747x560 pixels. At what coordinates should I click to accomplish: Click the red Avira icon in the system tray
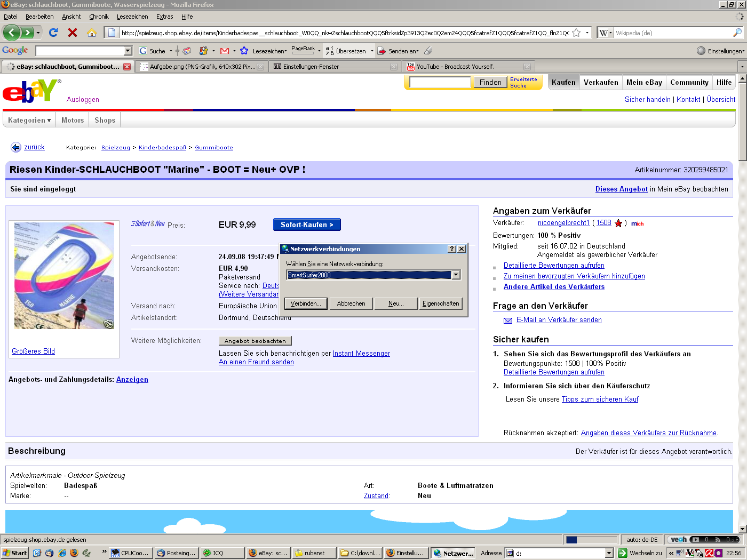709,553
